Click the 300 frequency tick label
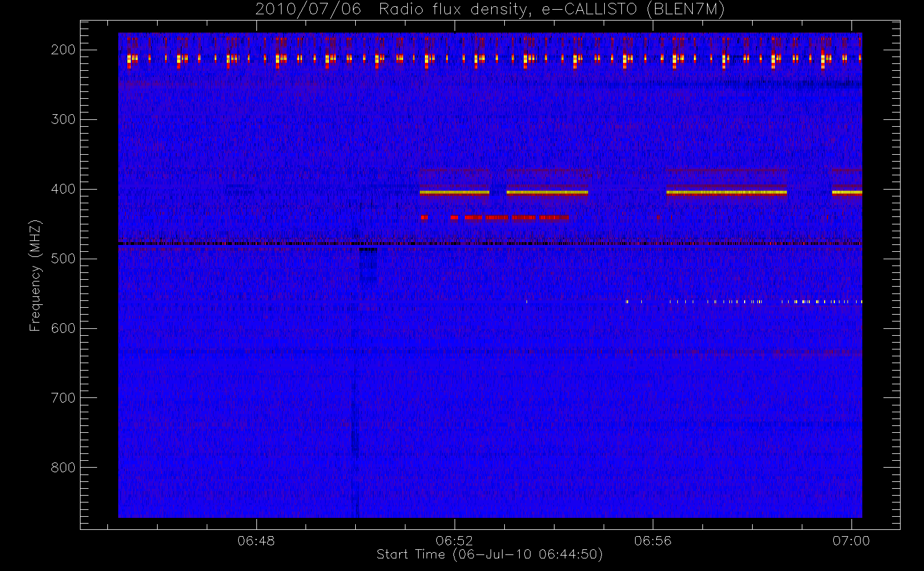The width and height of the screenshot is (924, 571). 63,119
